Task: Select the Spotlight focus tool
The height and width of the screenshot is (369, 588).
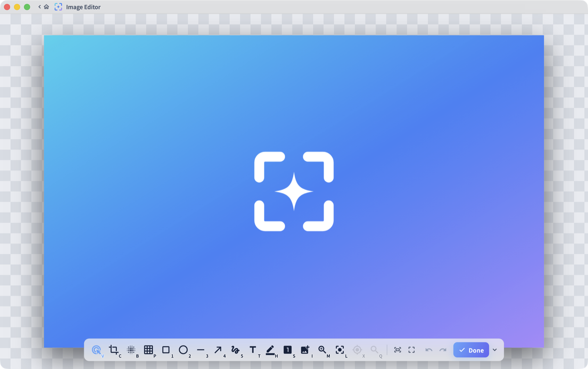Action: click(340, 350)
